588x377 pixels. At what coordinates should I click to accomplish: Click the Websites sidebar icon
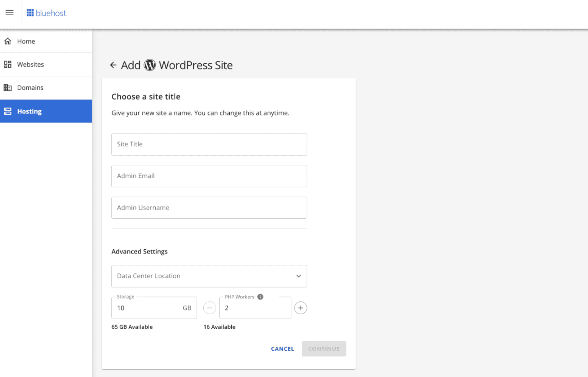coord(8,64)
